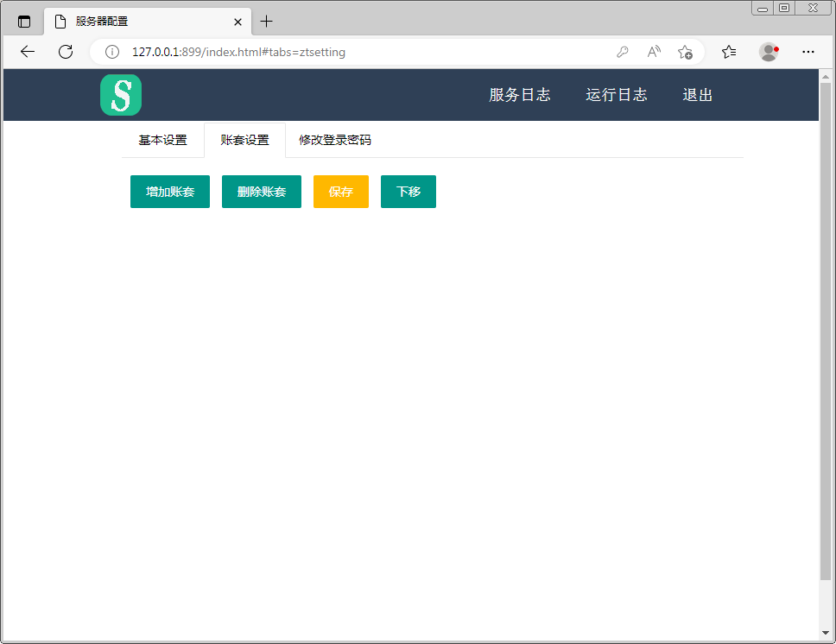The width and height of the screenshot is (836, 644).
Task: Open the tab actions menu icon
Action: click(x=24, y=22)
